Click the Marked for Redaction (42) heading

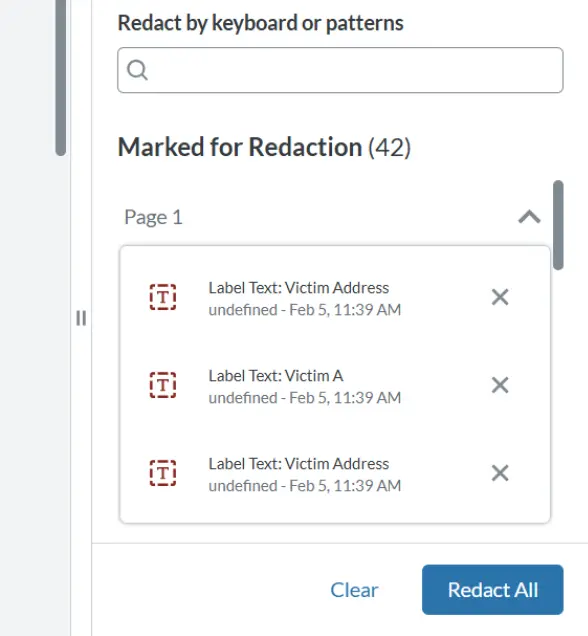(264, 147)
